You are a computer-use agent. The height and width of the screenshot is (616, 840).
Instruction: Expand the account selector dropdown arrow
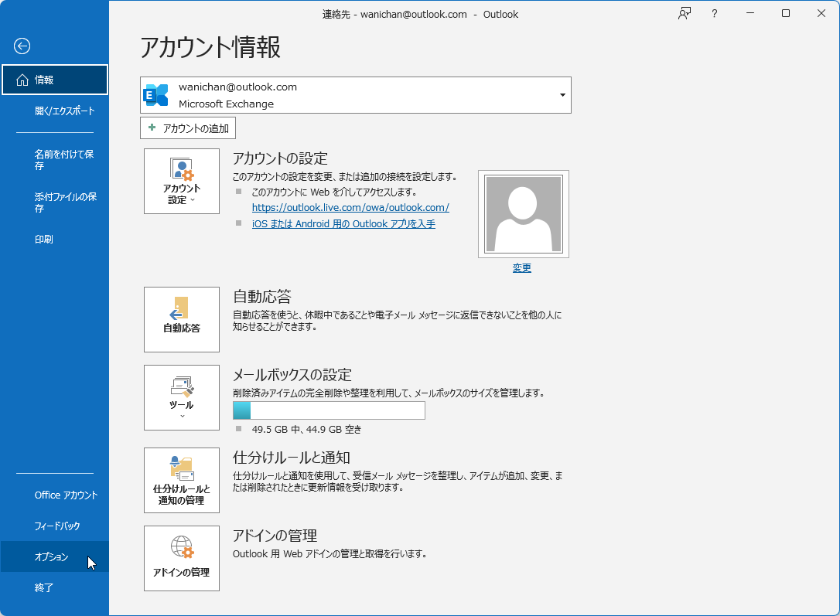[562, 95]
